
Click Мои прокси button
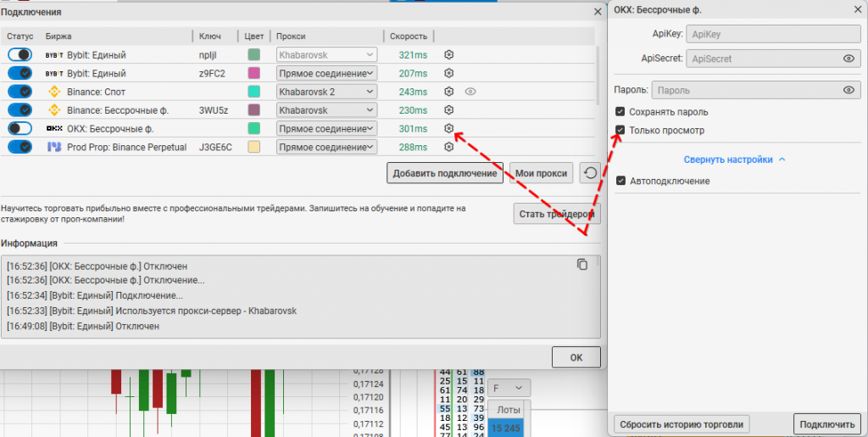coord(542,173)
